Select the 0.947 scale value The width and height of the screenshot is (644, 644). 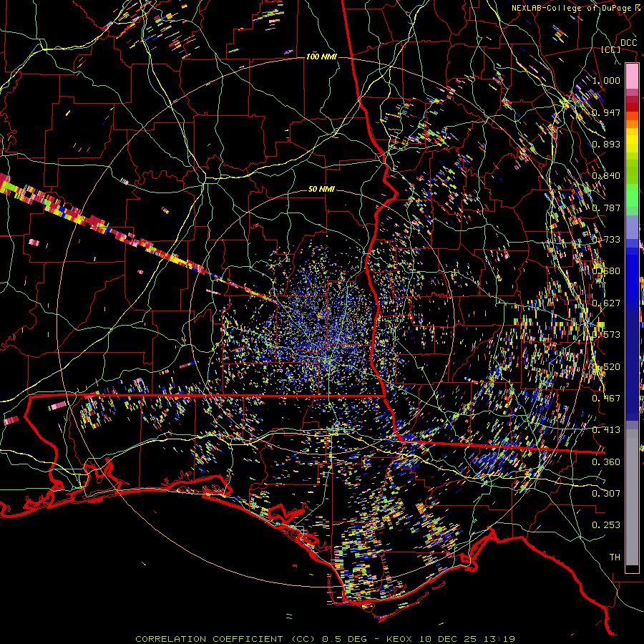pyautogui.click(x=606, y=112)
